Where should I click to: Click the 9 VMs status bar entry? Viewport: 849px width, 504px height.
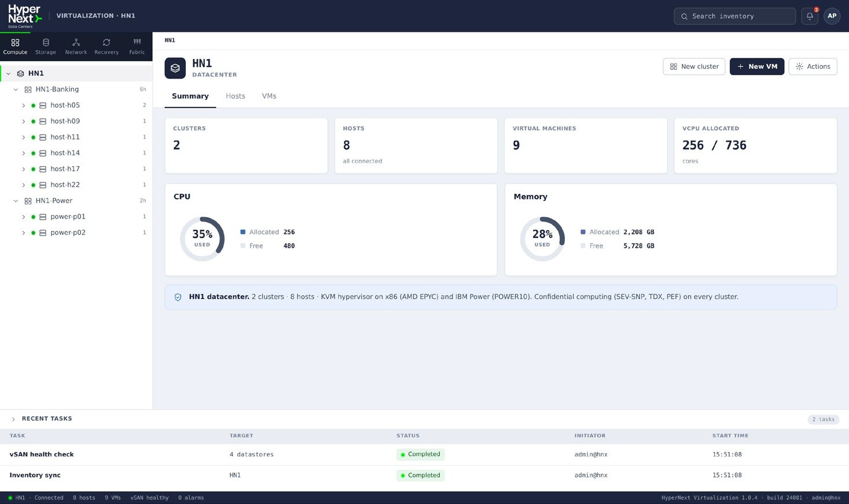point(113,498)
